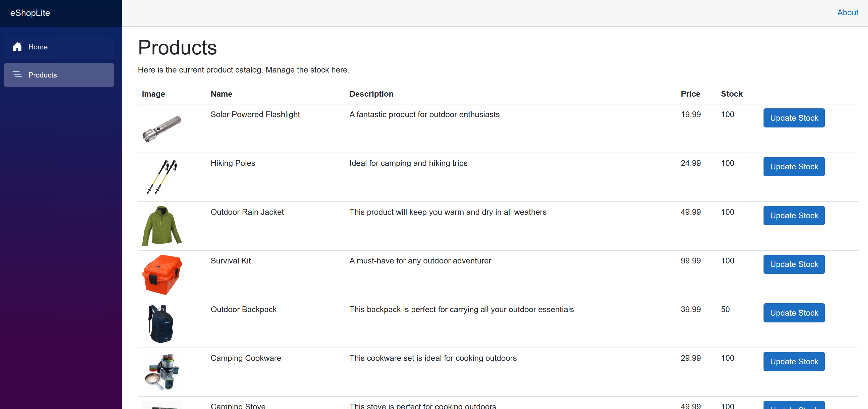Click the green Outdoor Rain Jacket image

162,226
